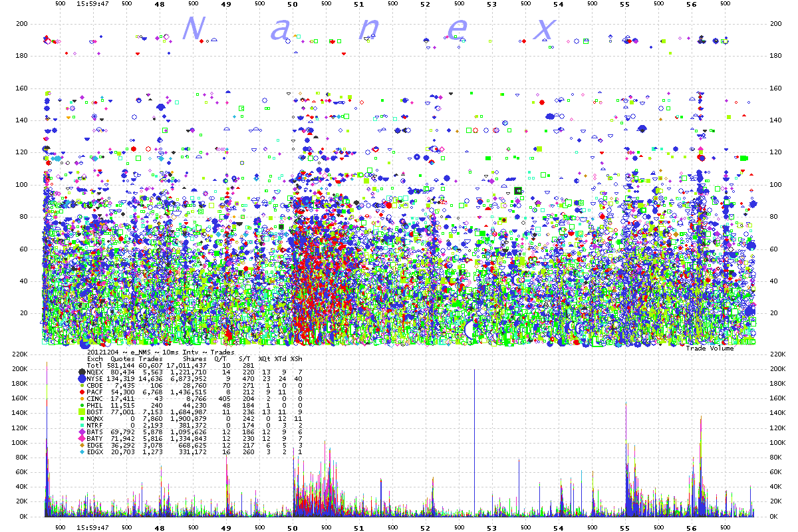Click the '%Qt' column header

(265, 359)
